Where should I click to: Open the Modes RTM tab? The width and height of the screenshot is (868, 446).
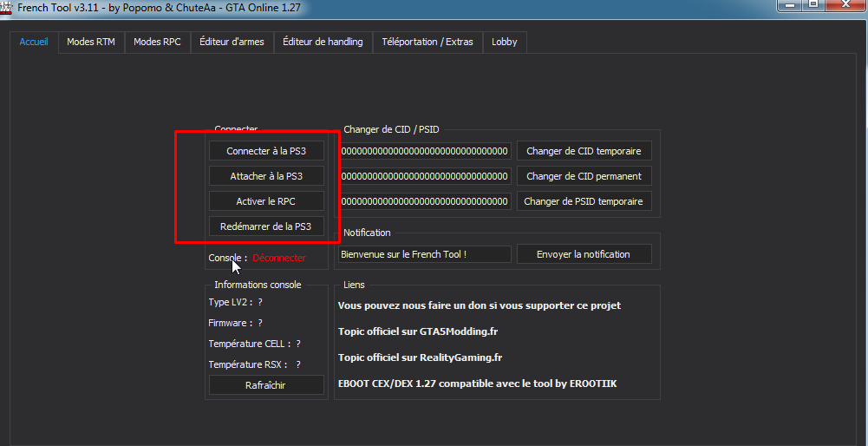(91, 43)
